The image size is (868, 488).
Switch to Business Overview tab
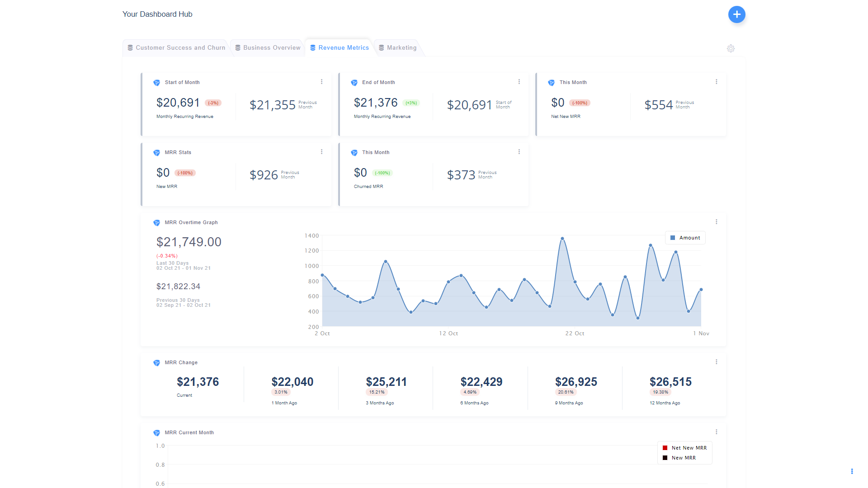[268, 48]
